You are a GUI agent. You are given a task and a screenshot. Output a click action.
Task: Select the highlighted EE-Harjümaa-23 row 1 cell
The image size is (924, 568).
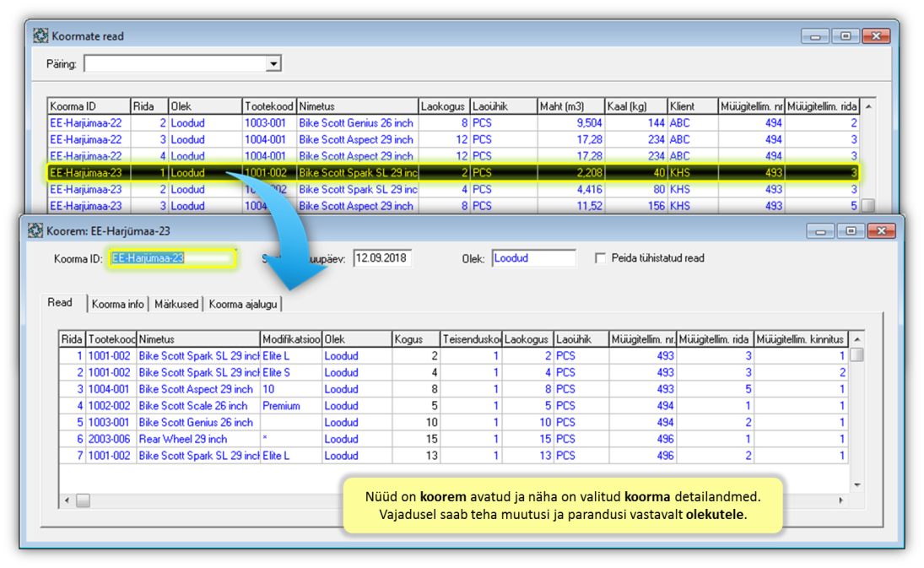click(x=89, y=173)
